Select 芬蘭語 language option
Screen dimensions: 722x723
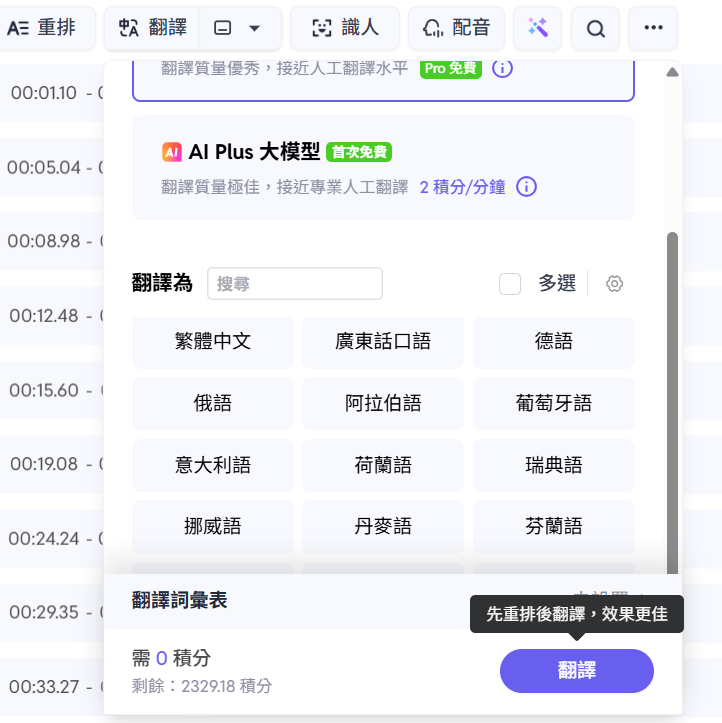553,527
